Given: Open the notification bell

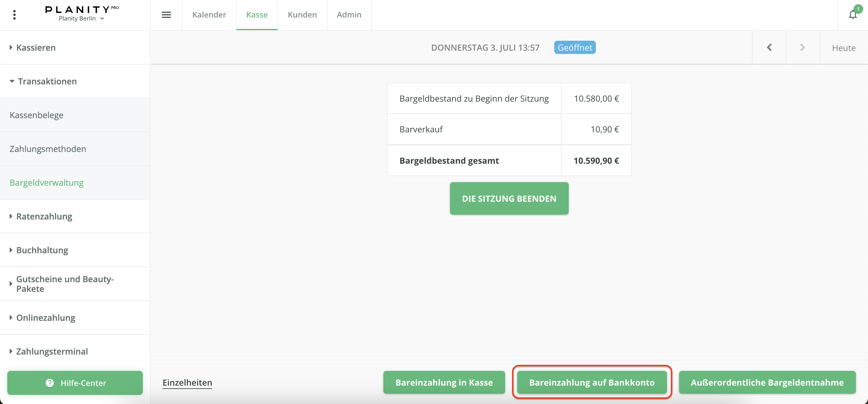Looking at the screenshot, I should point(853,15).
